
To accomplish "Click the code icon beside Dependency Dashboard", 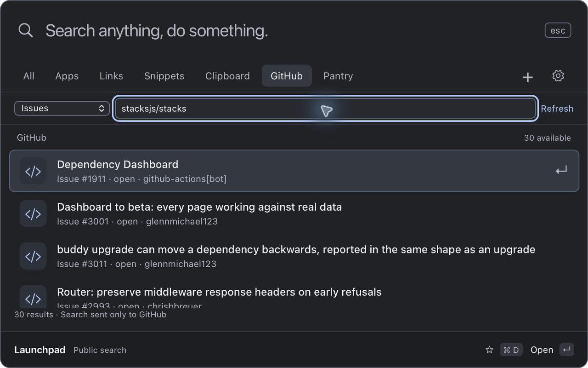I will [33, 171].
